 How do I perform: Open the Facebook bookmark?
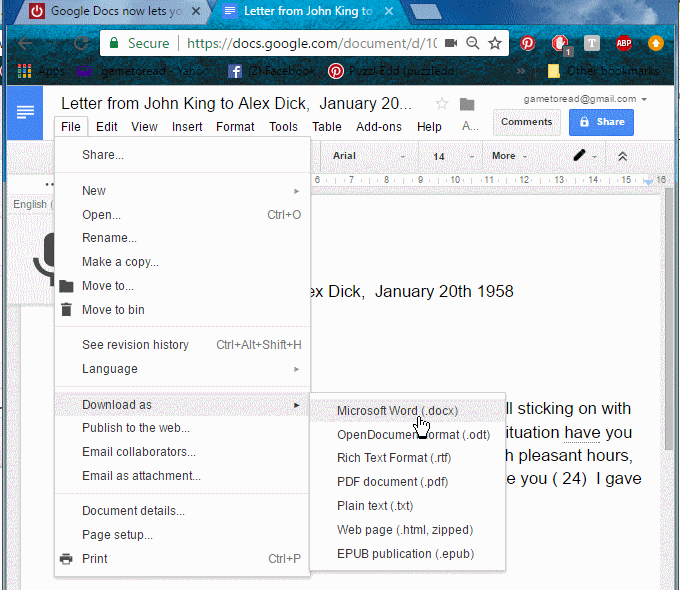point(271,71)
